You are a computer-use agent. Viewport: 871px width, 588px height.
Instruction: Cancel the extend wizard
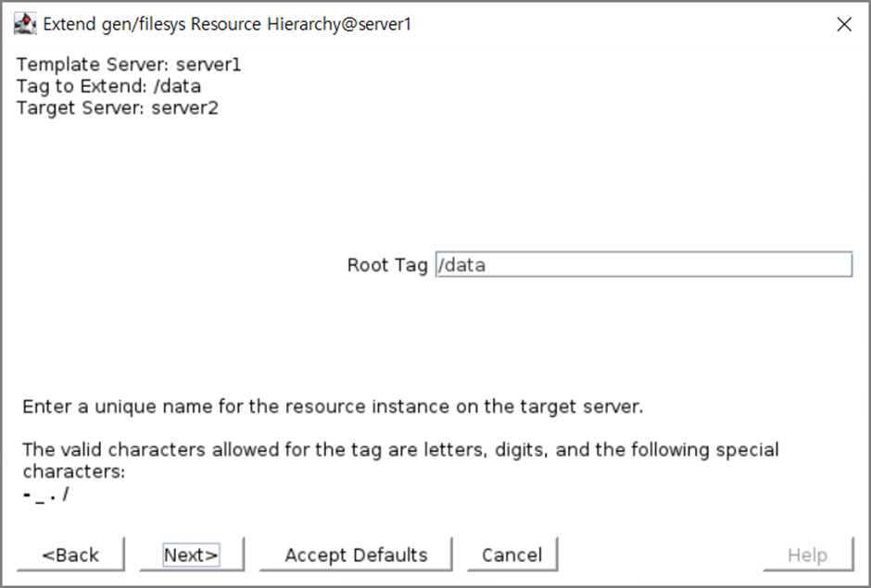tap(511, 554)
